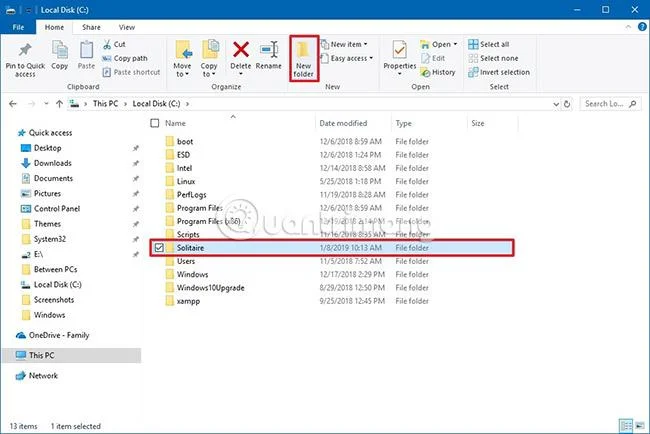Click the Search Local Disk box
Screen dimensions: 650x434
610,104
